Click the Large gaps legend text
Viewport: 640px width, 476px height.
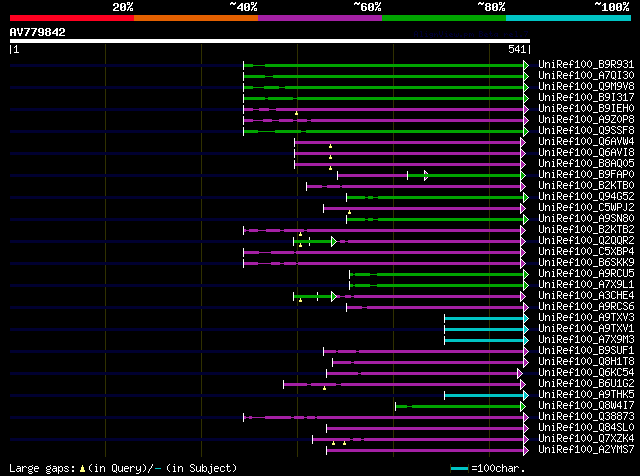tap(123, 468)
